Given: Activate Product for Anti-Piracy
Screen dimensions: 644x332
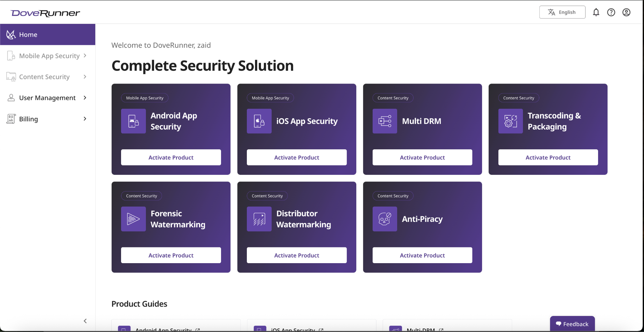Looking at the screenshot, I should (422, 255).
